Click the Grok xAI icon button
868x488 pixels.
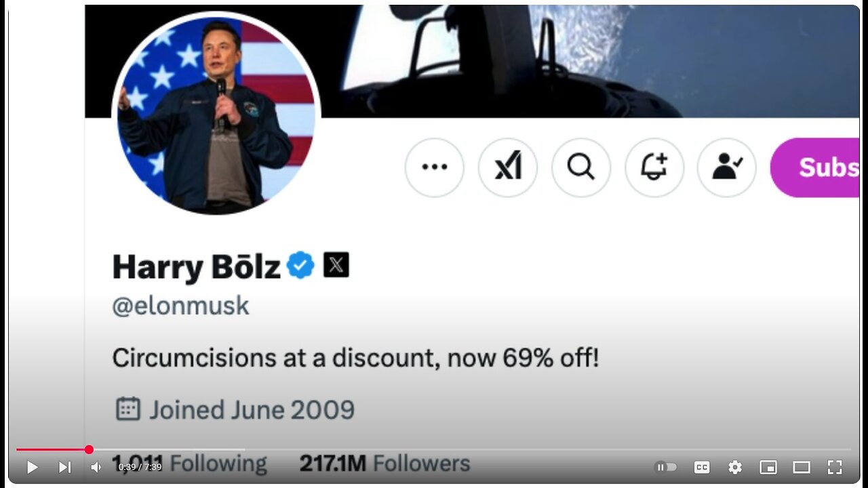point(508,167)
